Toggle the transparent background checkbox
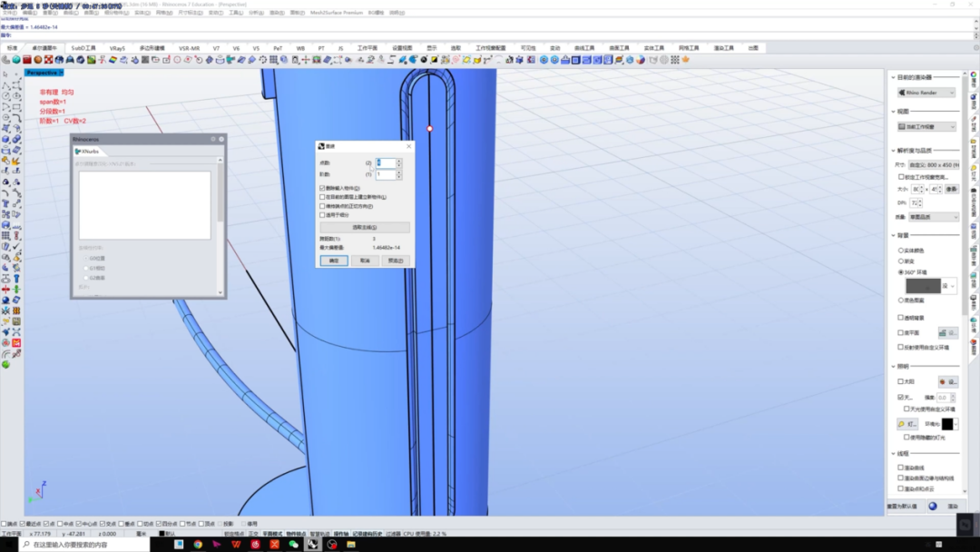Viewport: 980px width, 552px height. (901, 318)
